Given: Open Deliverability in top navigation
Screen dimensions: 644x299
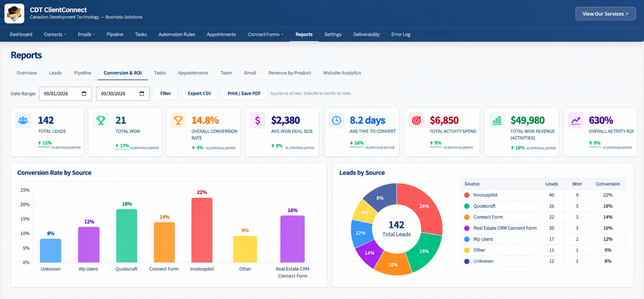Looking at the screenshot, I should point(366,34).
